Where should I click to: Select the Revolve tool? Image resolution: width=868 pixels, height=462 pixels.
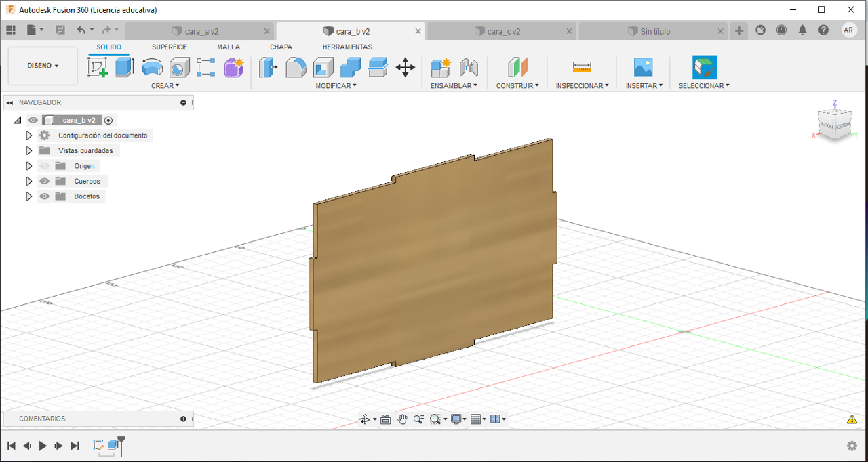click(x=152, y=67)
